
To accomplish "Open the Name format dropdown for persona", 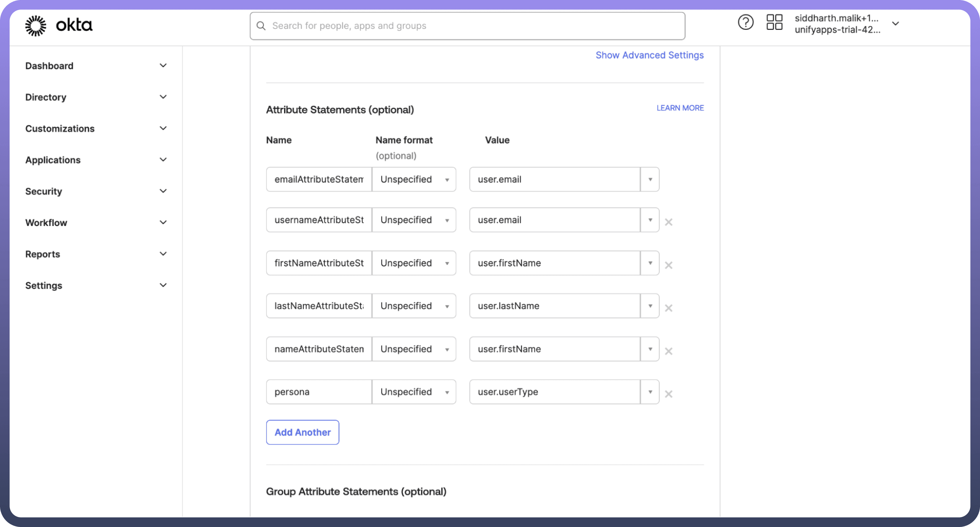I will pyautogui.click(x=414, y=392).
